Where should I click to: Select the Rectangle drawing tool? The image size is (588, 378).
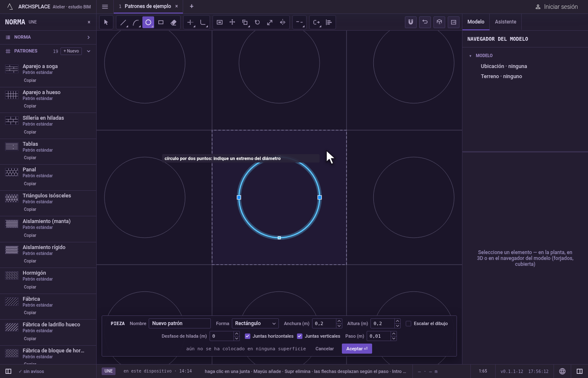pyautogui.click(x=161, y=22)
